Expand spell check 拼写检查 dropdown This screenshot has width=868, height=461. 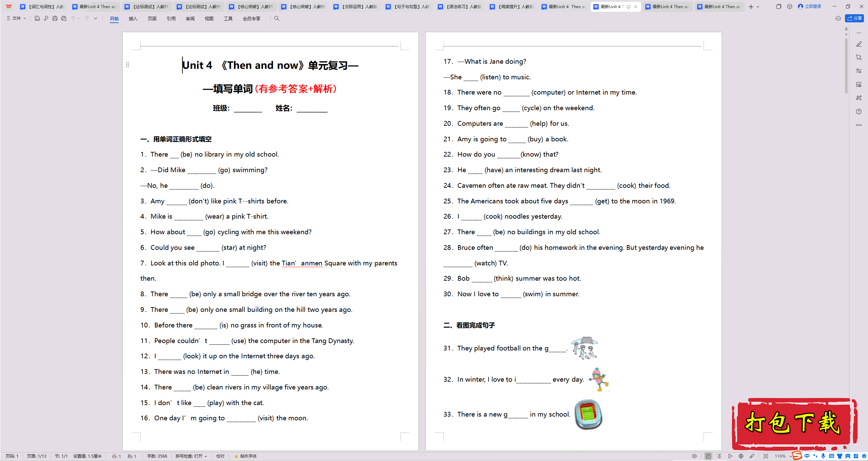[205, 456]
